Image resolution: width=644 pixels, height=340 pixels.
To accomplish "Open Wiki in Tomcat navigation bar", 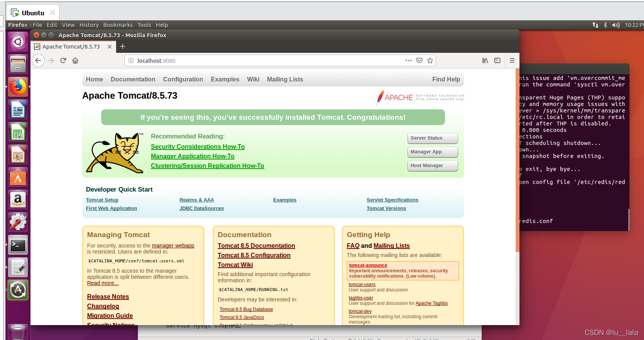I will pyautogui.click(x=253, y=79).
